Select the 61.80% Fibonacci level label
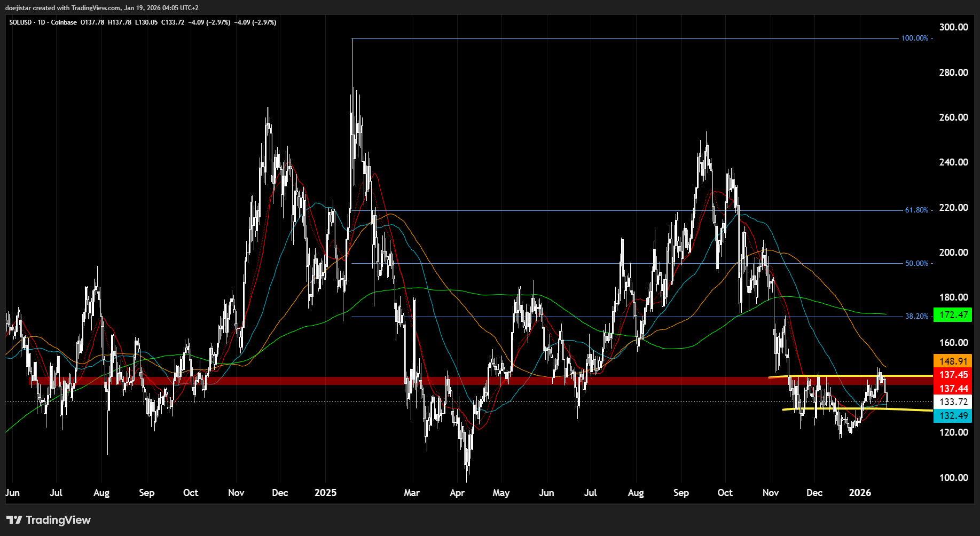This screenshot has height=536, width=980. [x=916, y=210]
